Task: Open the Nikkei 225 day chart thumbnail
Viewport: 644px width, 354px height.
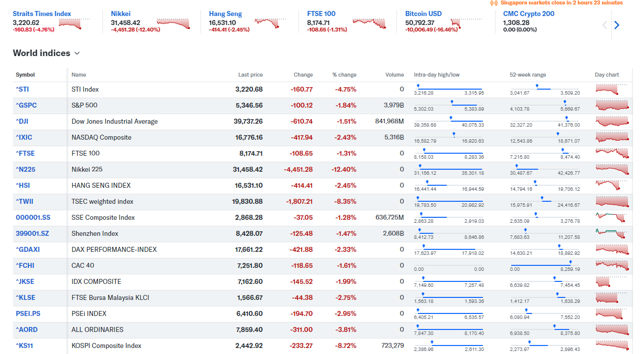Action: 612,169
